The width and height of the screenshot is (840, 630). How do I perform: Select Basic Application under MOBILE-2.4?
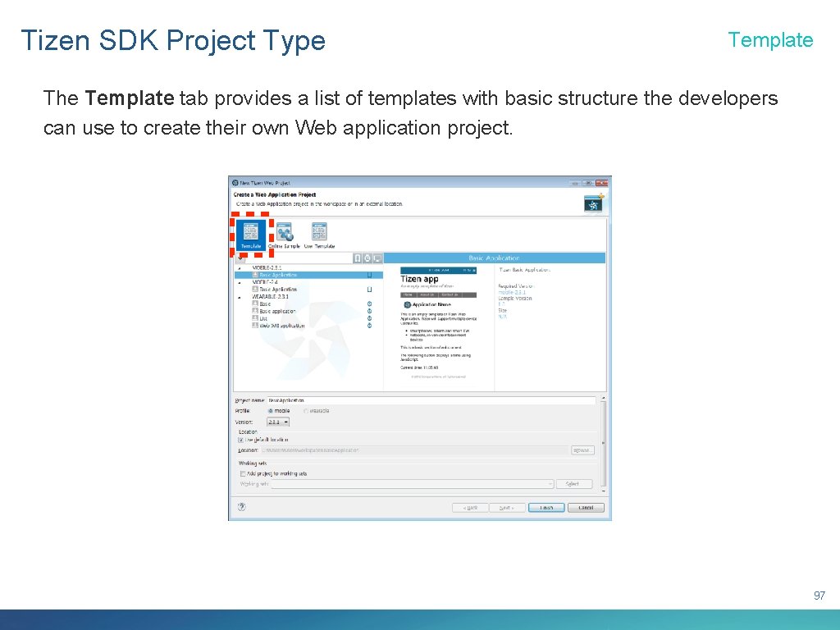[x=278, y=290]
